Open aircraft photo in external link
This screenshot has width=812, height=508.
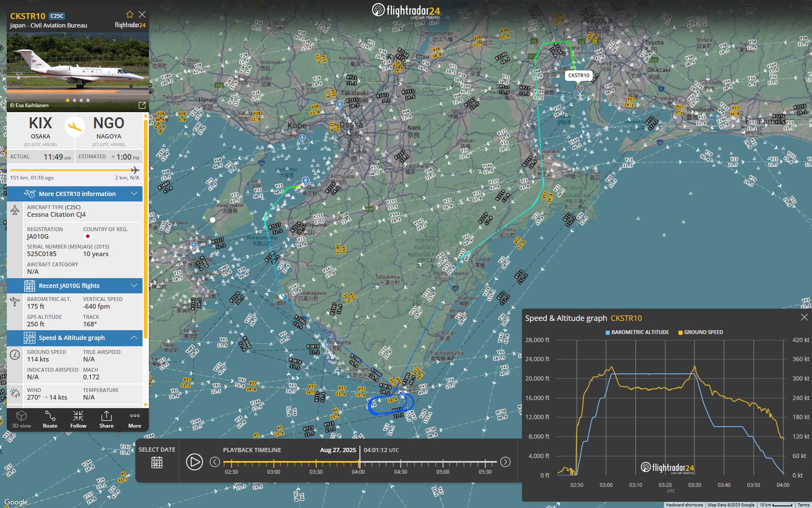pyautogui.click(x=142, y=105)
